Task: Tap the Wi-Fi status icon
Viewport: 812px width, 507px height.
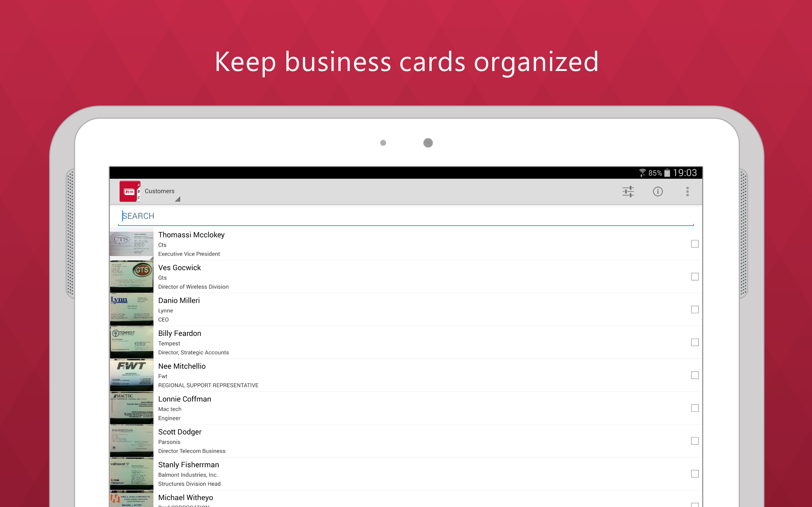Action: pyautogui.click(x=642, y=173)
